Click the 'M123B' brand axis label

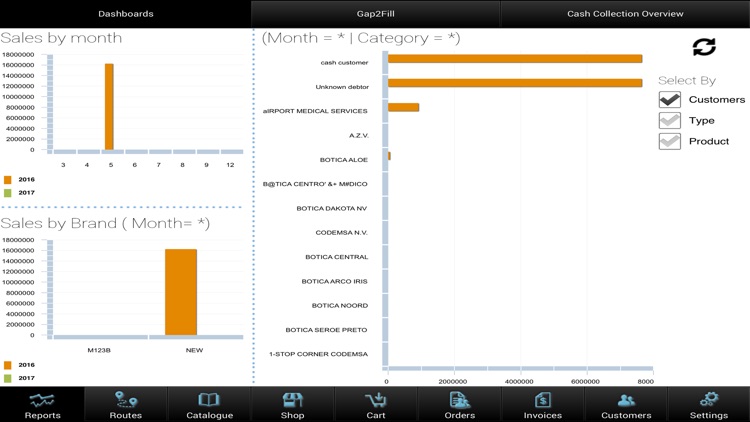[x=99, y=350]
